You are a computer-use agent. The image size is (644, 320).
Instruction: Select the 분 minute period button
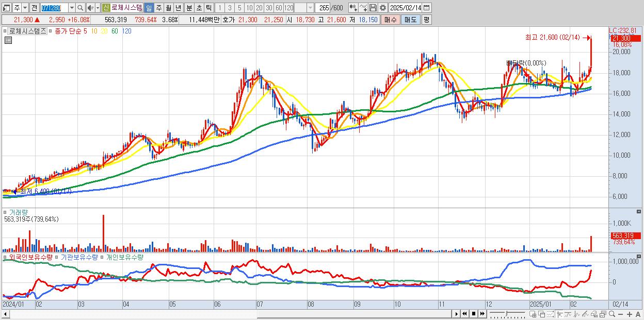coord(189,8)
